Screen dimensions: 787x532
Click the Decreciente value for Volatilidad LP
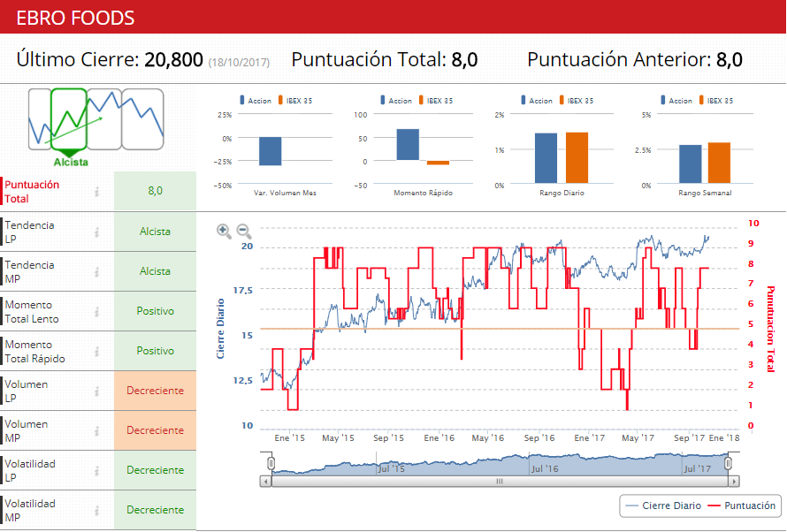155,470
